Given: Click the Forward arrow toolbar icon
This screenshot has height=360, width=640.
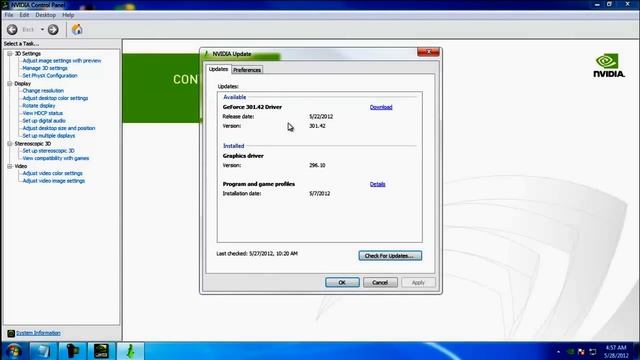Looking at the screenshot, I should (53, 29).
